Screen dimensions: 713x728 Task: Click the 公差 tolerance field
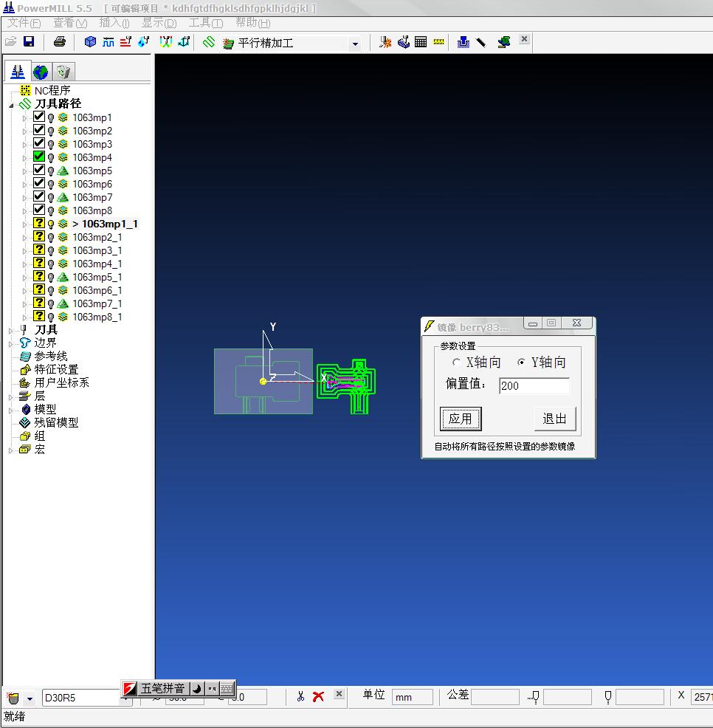click(x=495, y=697)
